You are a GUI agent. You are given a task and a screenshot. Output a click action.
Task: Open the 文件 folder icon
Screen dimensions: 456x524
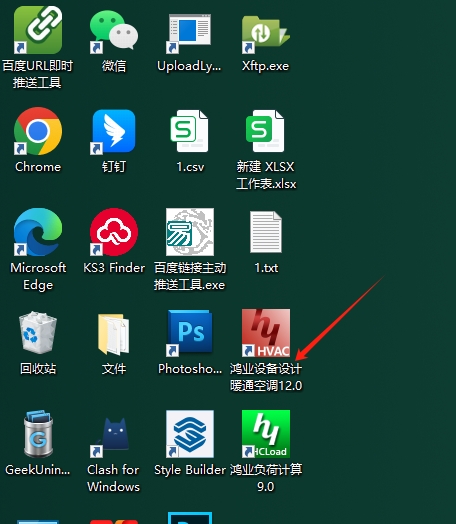click(114, 334)
